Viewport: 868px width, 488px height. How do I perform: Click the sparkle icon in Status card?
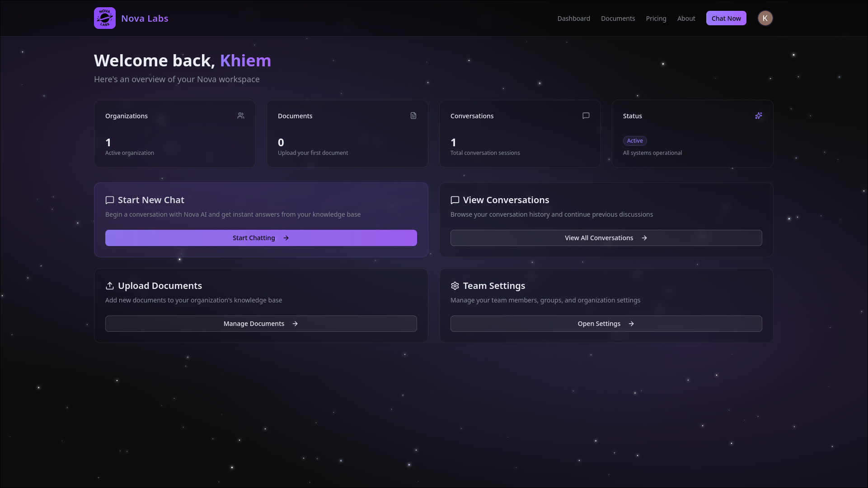pos(759,116)
